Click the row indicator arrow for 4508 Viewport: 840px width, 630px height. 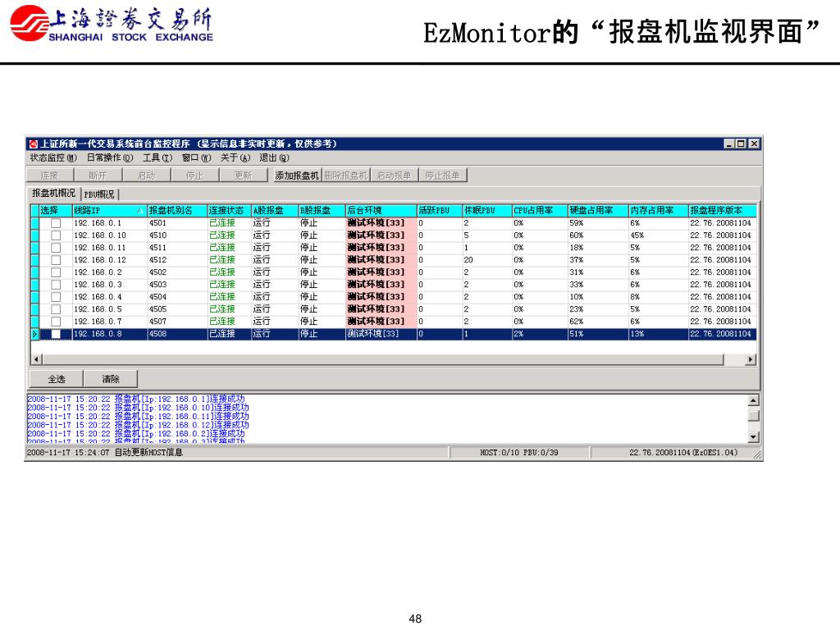[35, 335]
